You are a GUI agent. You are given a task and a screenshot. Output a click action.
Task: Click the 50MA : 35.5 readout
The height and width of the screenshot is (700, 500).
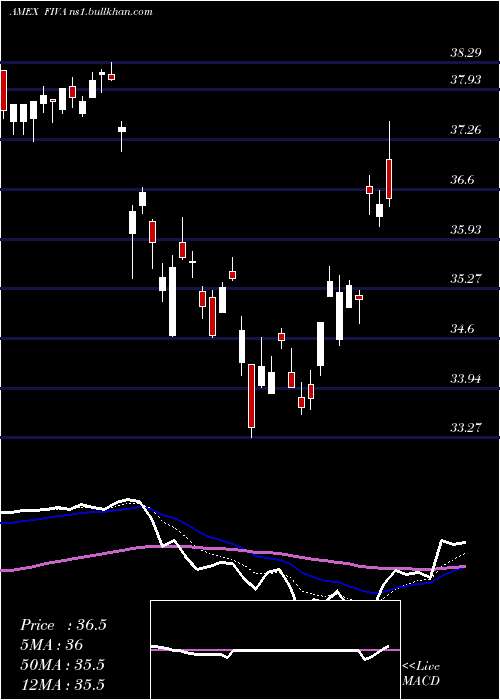62,665
